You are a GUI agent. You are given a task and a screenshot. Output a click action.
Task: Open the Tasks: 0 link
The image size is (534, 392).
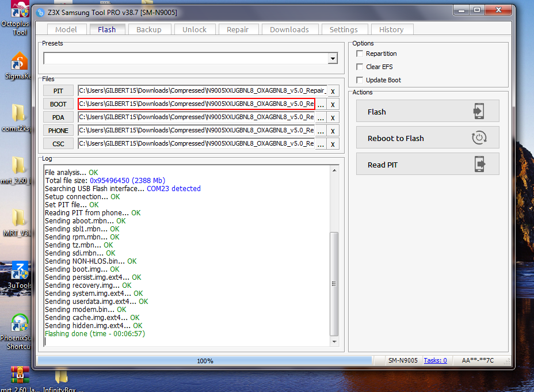(x=435, y=360)
